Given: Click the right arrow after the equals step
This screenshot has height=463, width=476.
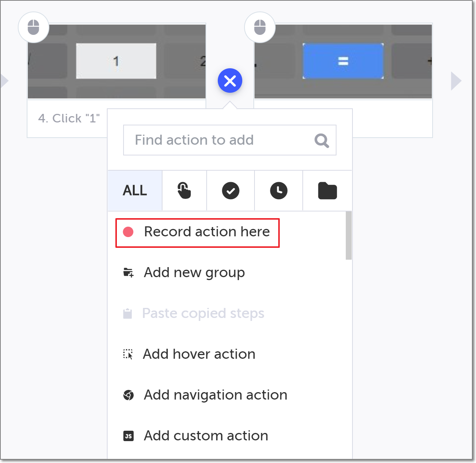Looking at the screenshot, I should point(456,81).
